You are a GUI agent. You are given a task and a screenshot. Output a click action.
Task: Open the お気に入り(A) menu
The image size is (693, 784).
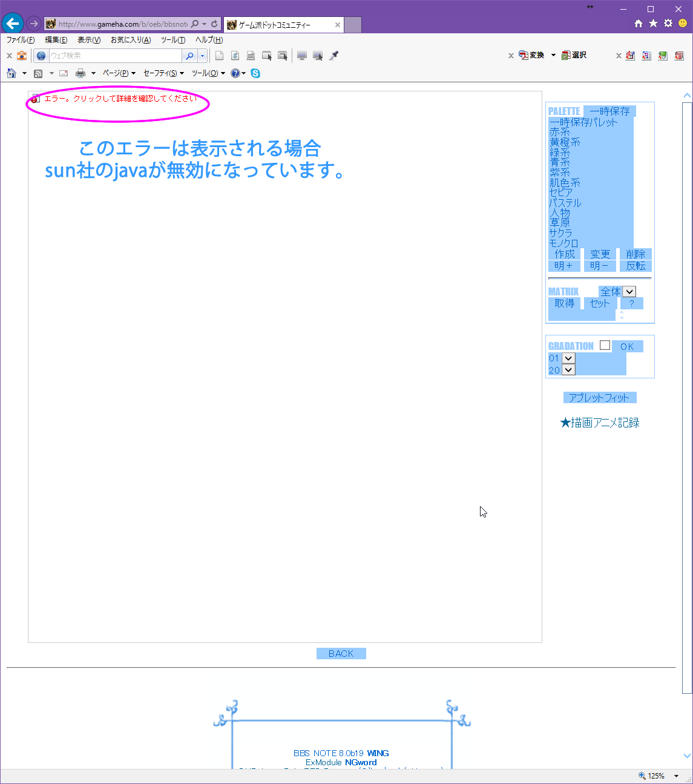[131, 40]
